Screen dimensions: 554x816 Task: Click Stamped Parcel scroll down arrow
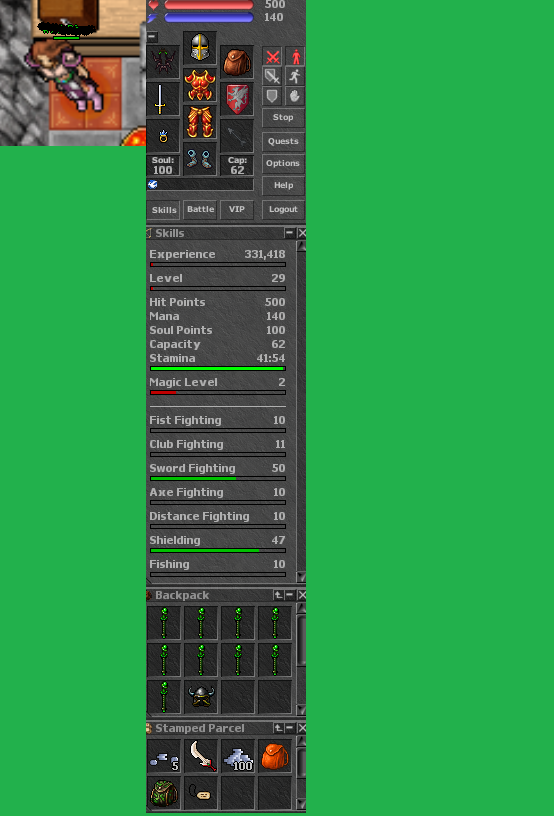click(301, 805)
